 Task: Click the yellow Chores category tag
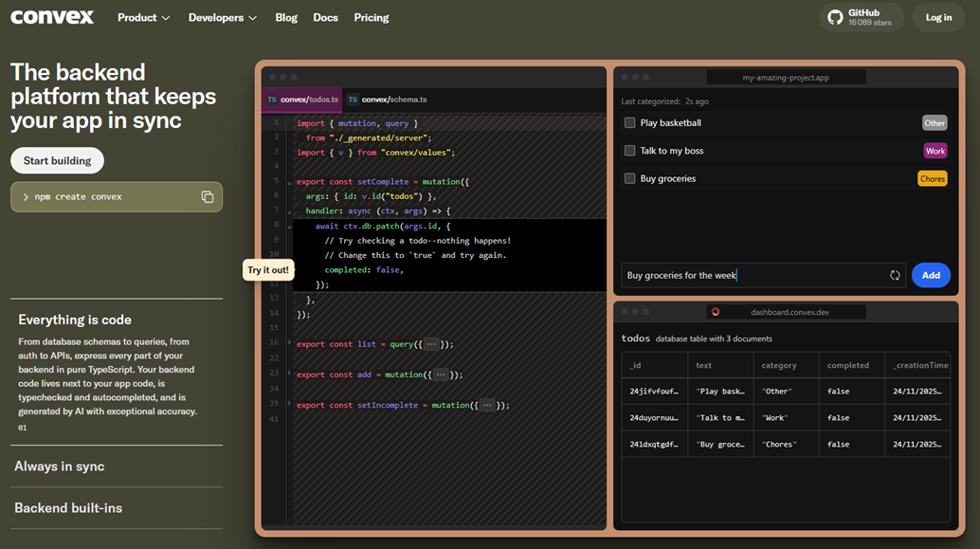pos(932,178)
